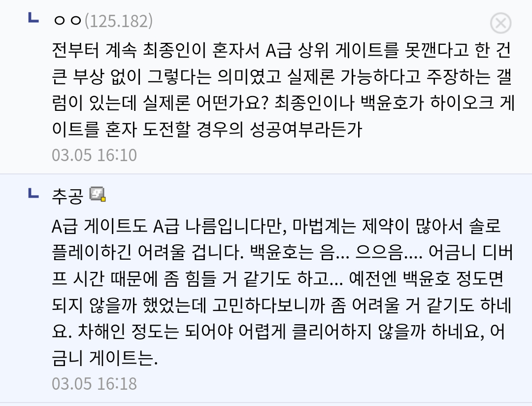532x406 pixels.
Task: Click reply arrow icon before 추공 nickname
Action: (33, 193)
